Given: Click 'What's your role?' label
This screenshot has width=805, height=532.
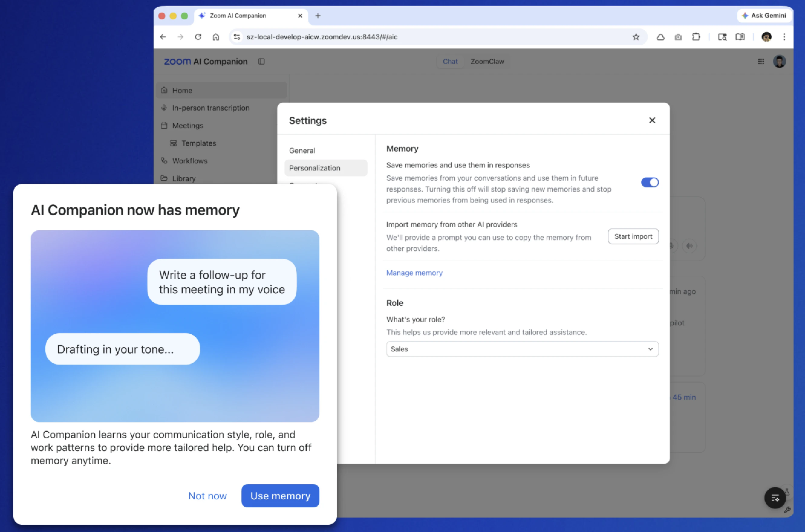Looking at the screenshot, I should [x=416, y=319].
